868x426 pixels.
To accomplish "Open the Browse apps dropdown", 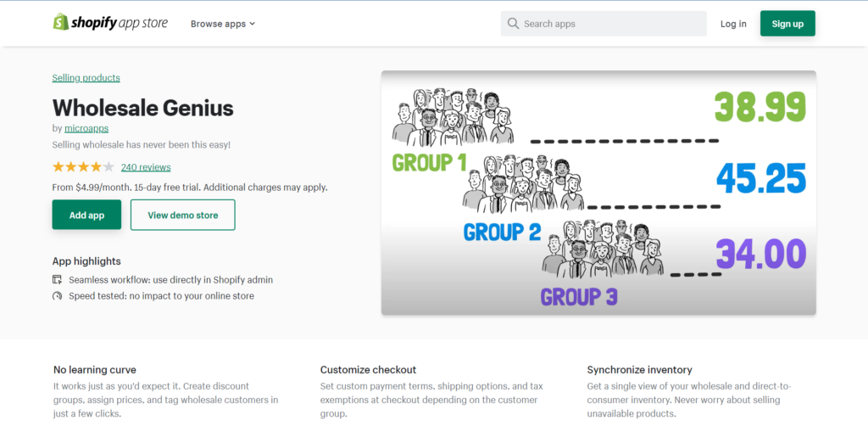I will click(222, 24).
